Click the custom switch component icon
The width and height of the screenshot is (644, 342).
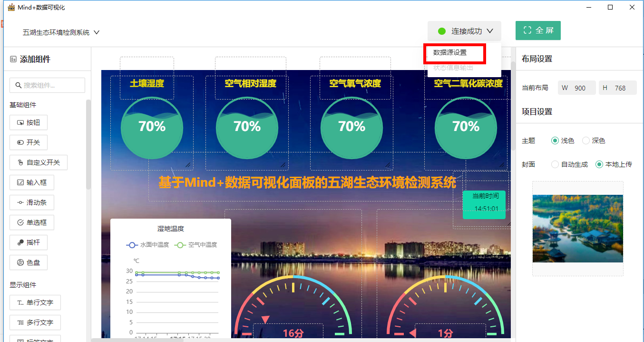(x=20, y=162)
